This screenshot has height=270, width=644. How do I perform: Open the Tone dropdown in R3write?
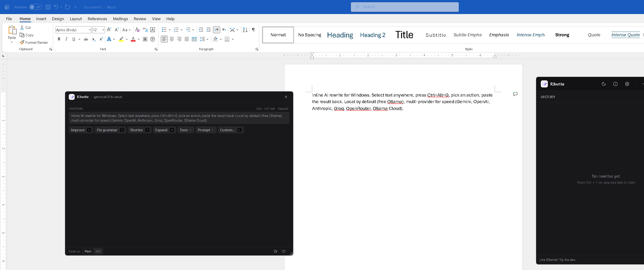pos(186,130)
